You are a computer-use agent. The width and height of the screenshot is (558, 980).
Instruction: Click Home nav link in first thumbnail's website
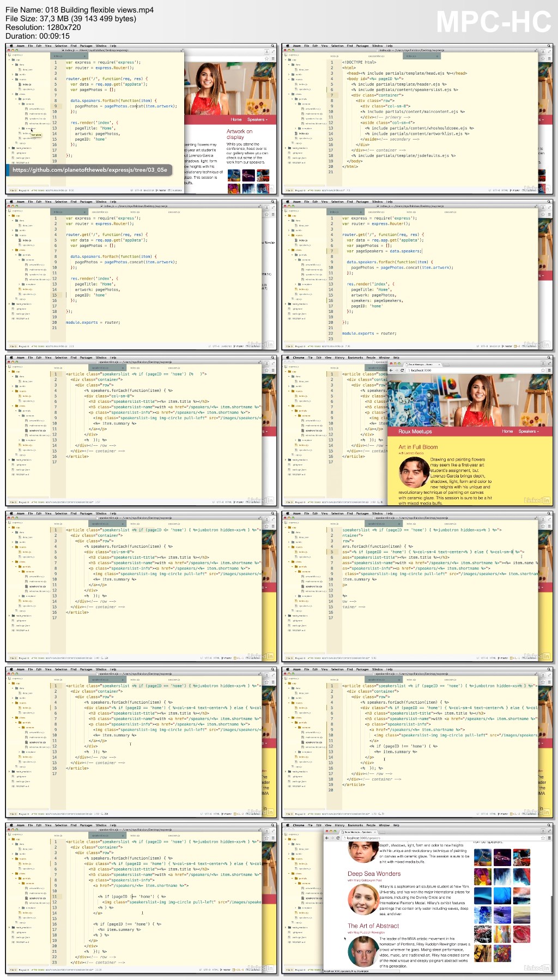click(x=236, y=119)
